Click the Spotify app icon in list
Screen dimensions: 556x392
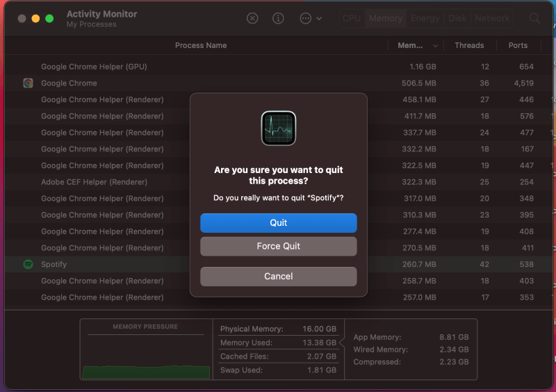coord(28,264)
